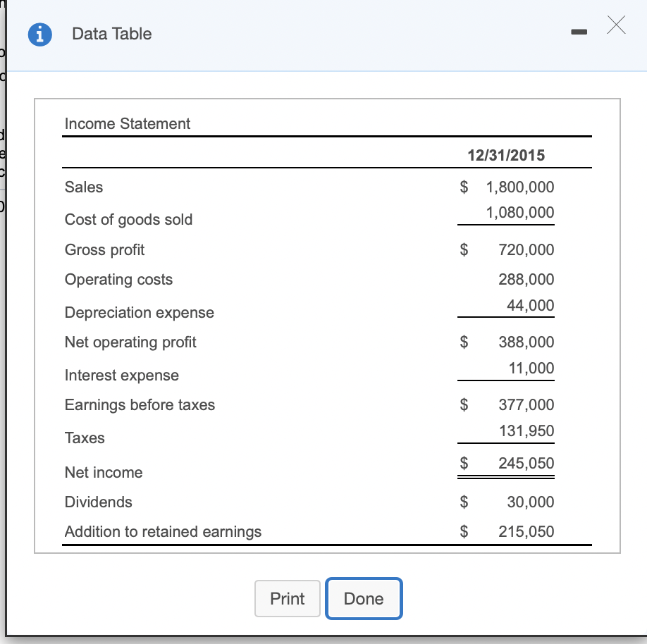The image size is (647, 644).
Task: Click the Operating costs value 288,000
Action: [x=526, y=279]
